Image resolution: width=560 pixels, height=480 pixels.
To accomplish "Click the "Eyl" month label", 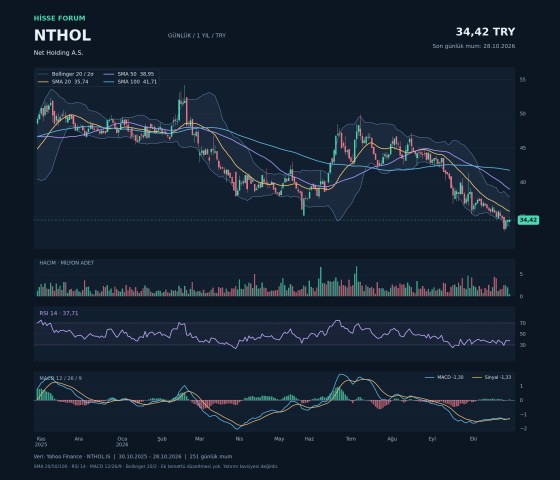I will pyautogui.click(x=432, y=439).
